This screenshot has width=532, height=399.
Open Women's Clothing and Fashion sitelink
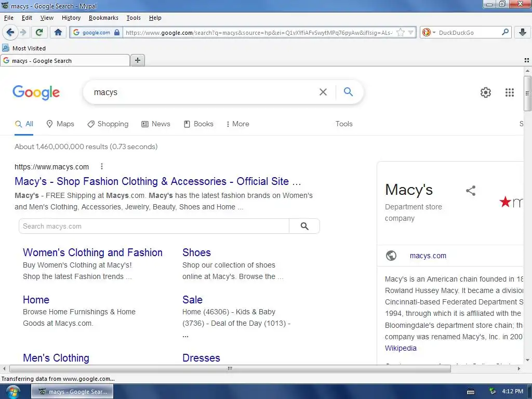[92, 252]
